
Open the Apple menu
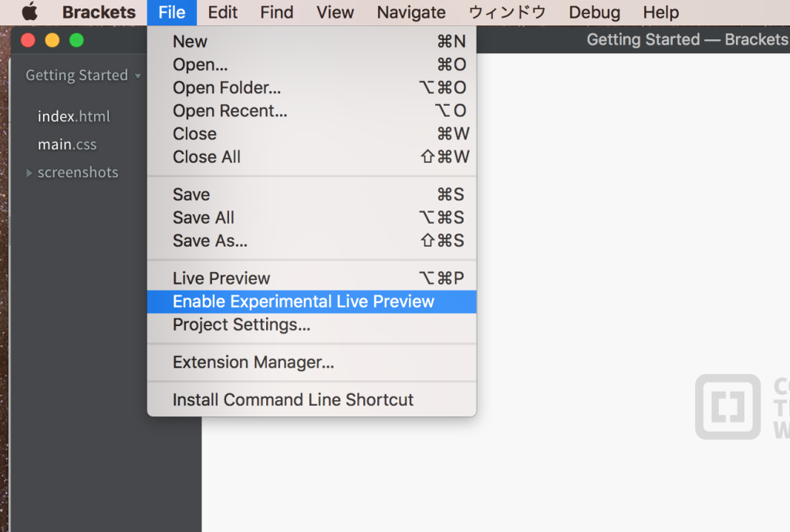pyautogui.click(x=29, y=12)
